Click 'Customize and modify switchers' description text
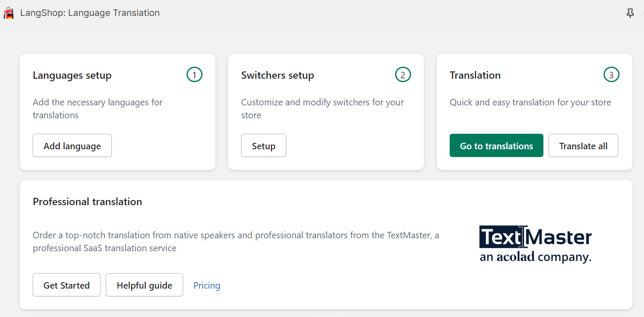644x317 pixels. coord(322,109)
